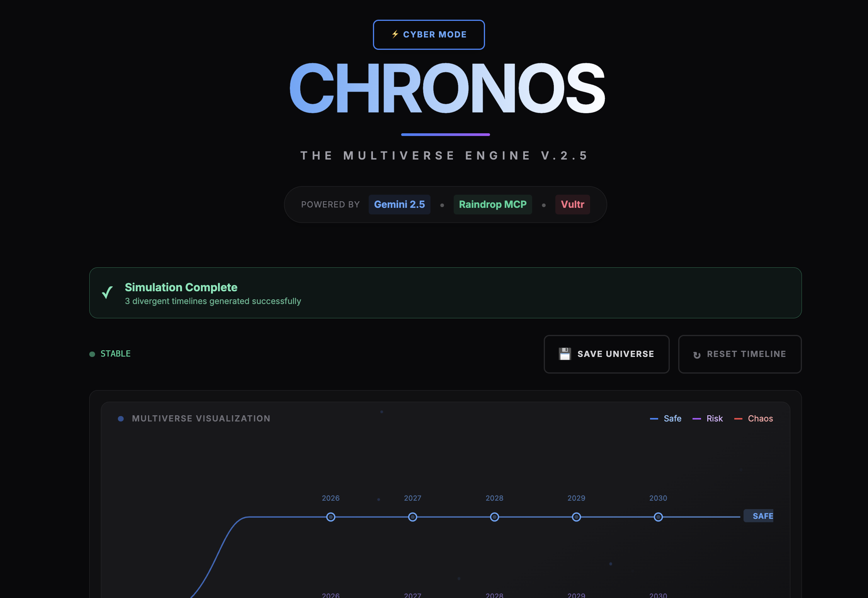This screenshot has height=598, width=868.
Task: Click the 2029 marker on Safe timeline
Action: pos(576,517)
